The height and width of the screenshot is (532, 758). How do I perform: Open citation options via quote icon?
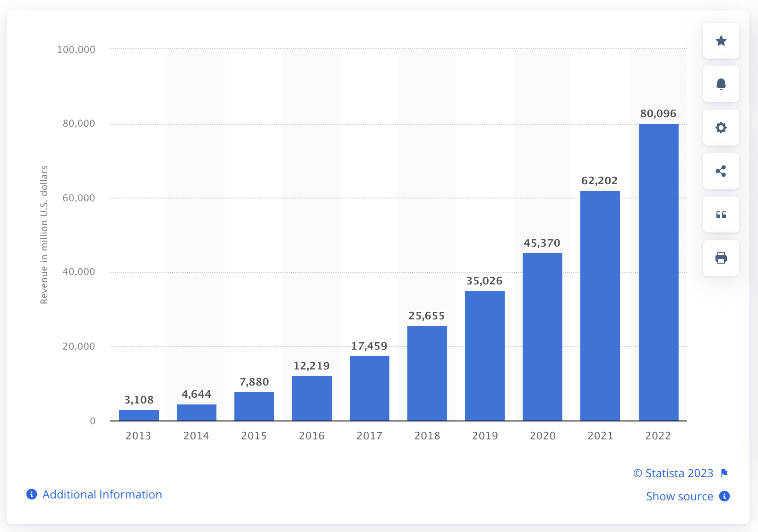tap(721, 215)
